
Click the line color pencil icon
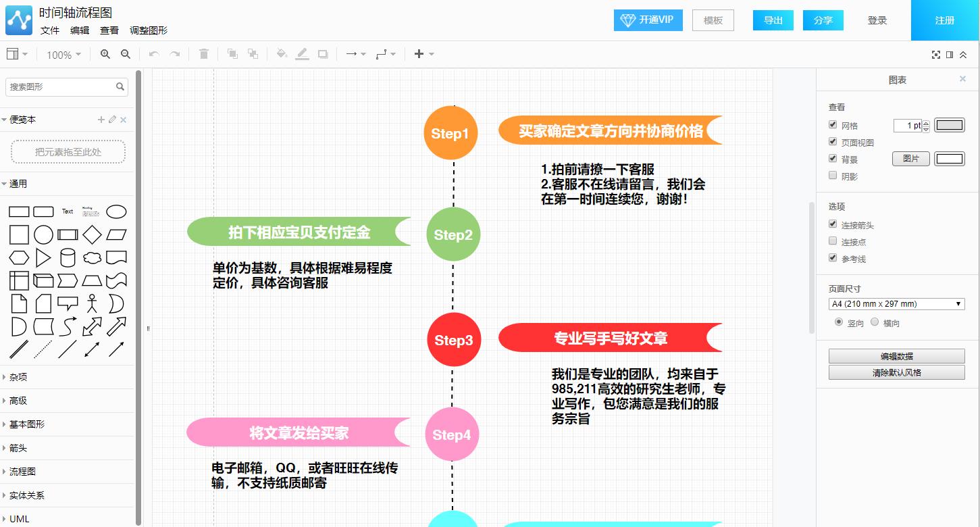[302, 54]
